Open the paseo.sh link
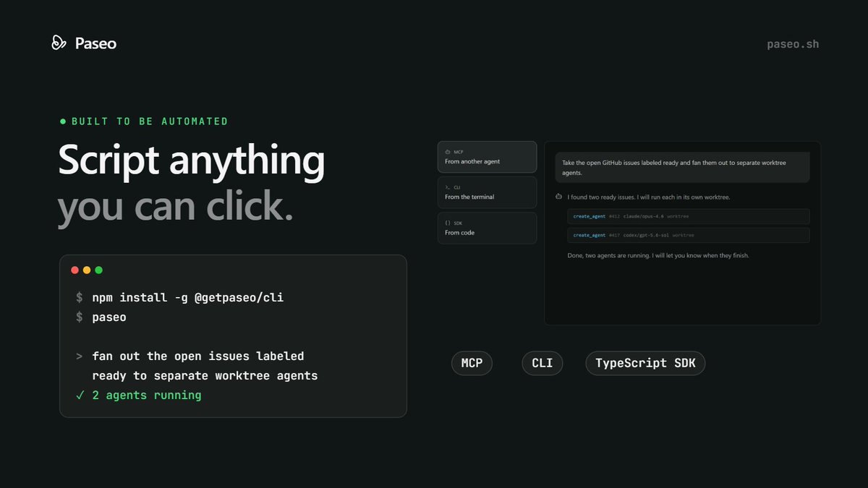 pos(793,44)
